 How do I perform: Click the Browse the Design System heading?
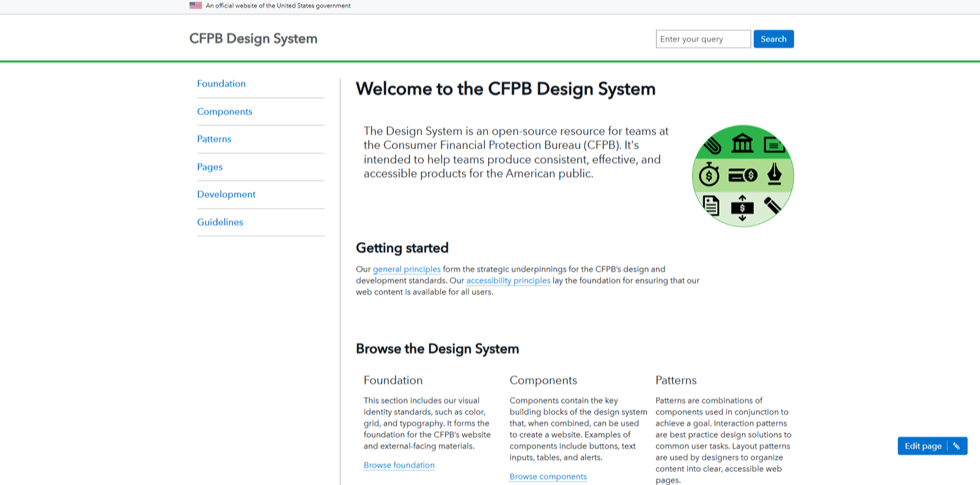click(437, 349)
